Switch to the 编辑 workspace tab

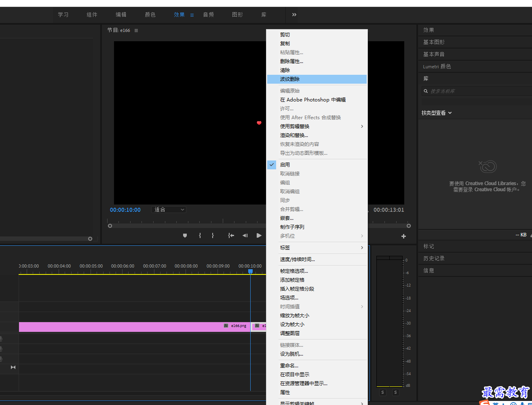[x=121, y=15]
